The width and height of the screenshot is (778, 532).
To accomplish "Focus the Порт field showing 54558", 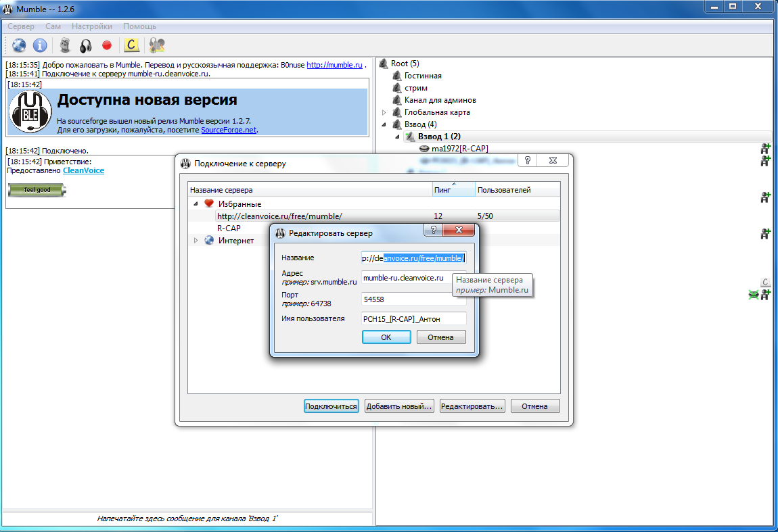I will pyautogui.click(x=414, y=299).
